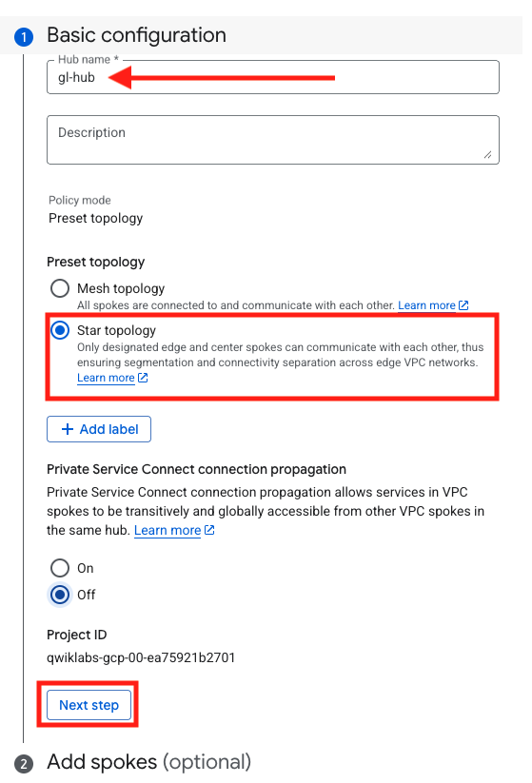Image resolution: width=532 pixels, height=783 pixels.
Task: Click the step 1 number badge
Action: (24, 36)
